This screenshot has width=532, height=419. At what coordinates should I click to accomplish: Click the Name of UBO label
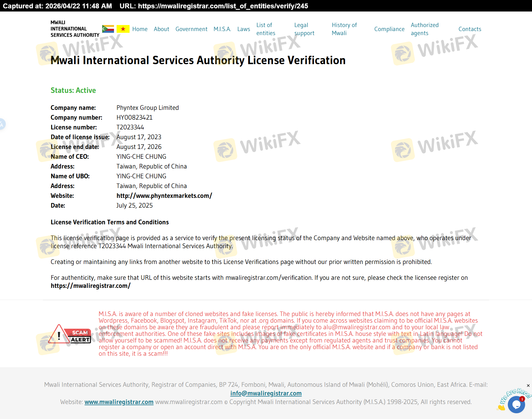point(70,176)
